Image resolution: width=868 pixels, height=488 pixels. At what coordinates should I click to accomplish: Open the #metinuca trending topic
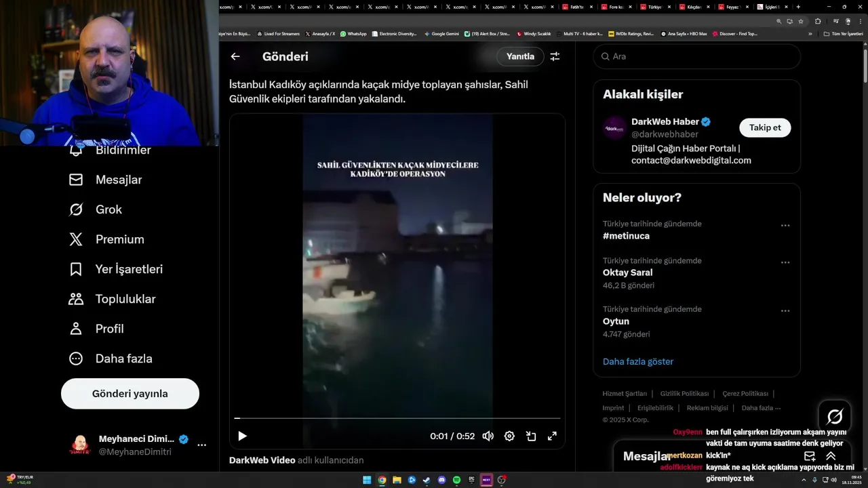point(626,236)
